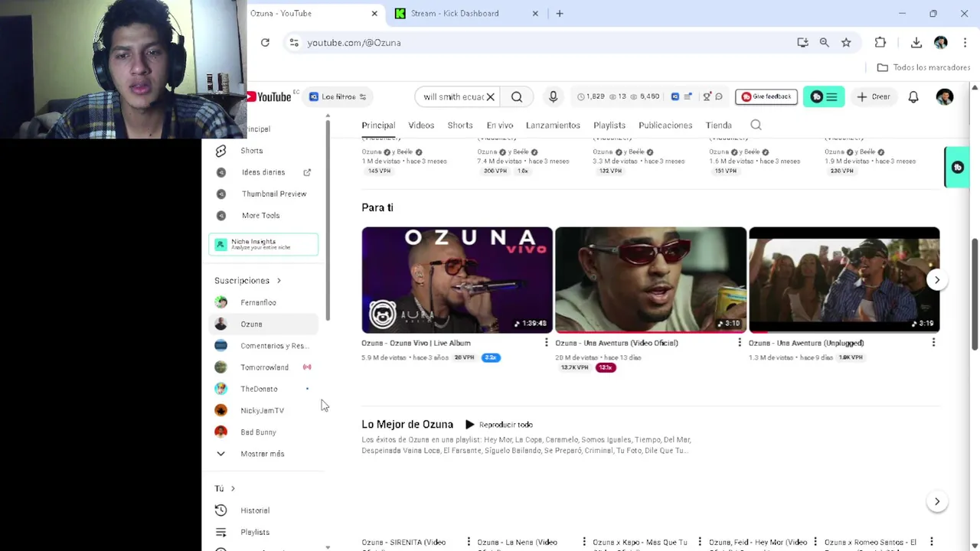Play Una Aventura (Unplugged) thumbnail

[x=844, y=280]
